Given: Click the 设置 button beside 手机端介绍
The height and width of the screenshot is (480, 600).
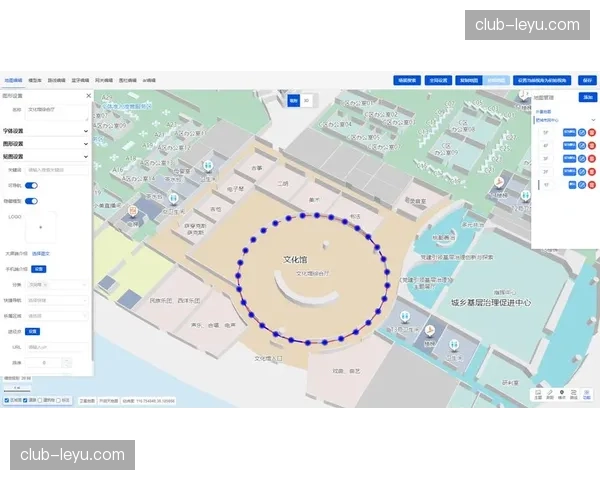Looking at the screenshot, I should click(x=39, y=269).
